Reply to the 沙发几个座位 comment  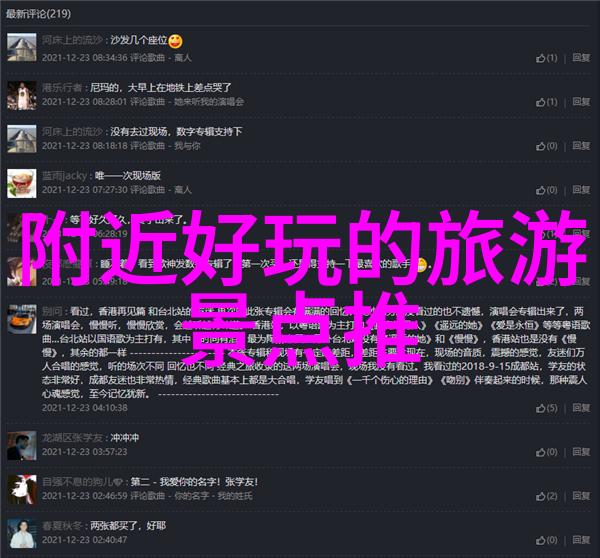coord(581,58)
